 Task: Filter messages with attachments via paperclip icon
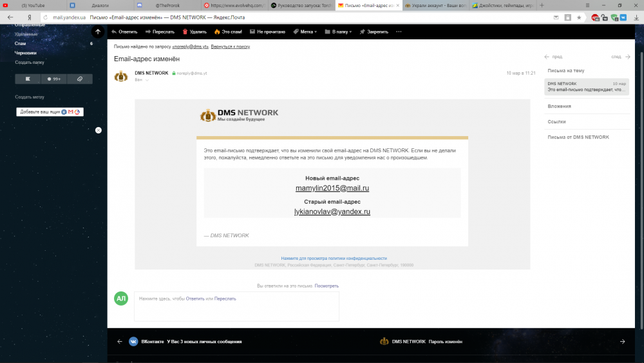tap(79, 79)
